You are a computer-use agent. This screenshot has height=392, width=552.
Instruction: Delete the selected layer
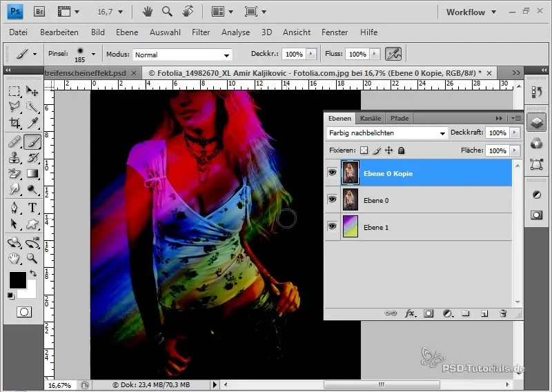point(504,313)
